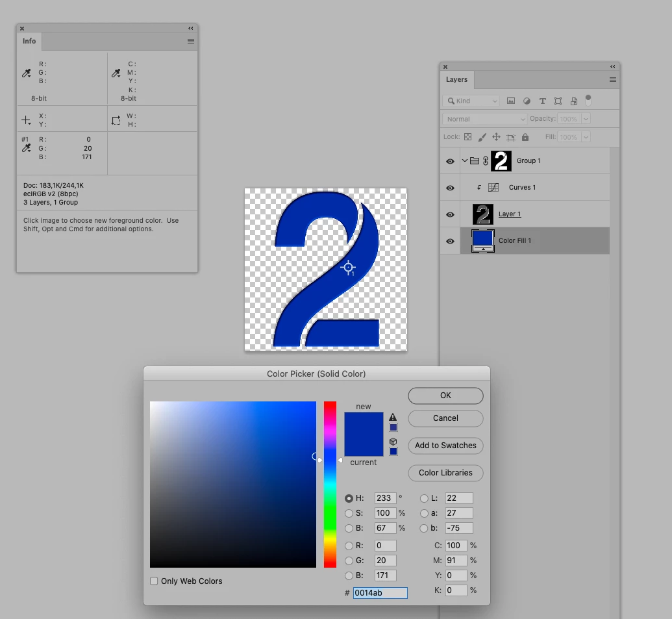Collapse the Layers panel with double arrows

pos(613,66)
